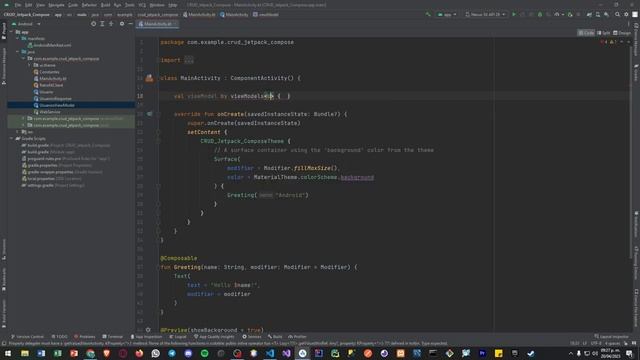Viewport: 640px width, 360px height.
Task: Click the Search Everywhere magnifier icon
Action: [x=618, y=14]
